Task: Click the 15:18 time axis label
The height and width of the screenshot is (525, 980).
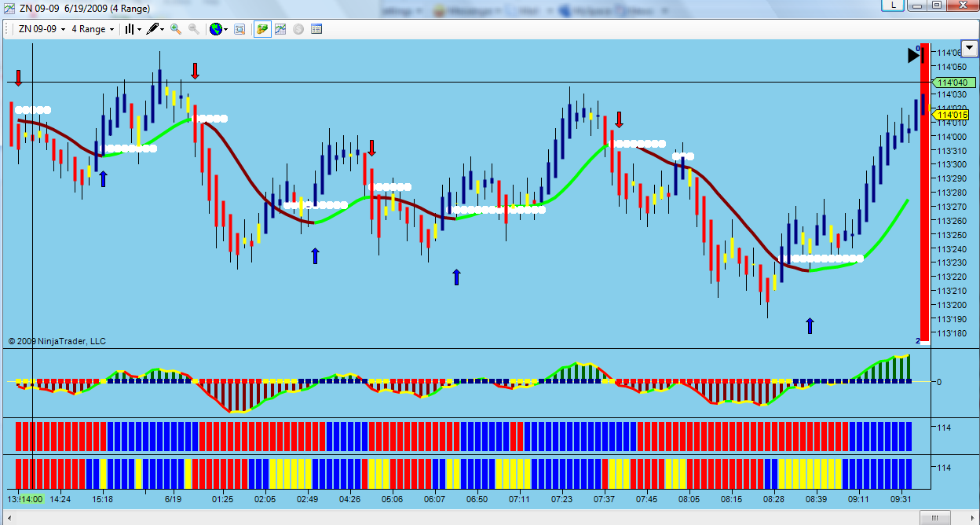Action: 102,499
